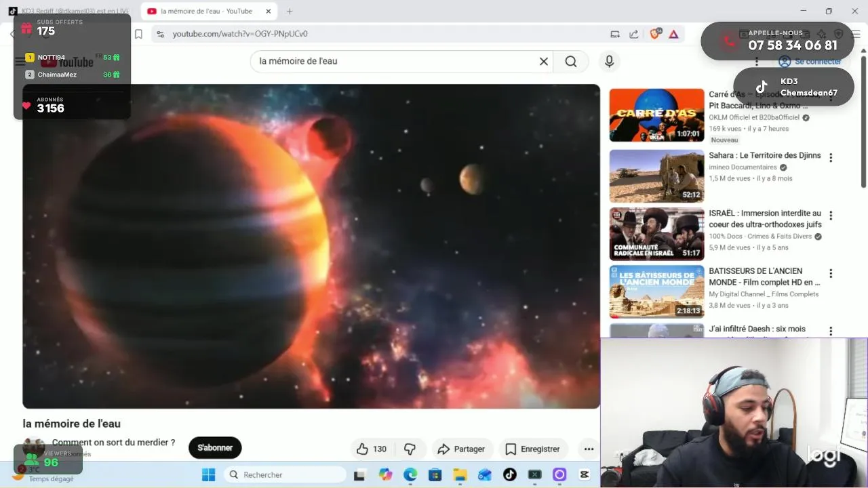Screen dimensions: 868x488
Task: Open Les Bâtisseurs de l'Ancien Monde thumbnail
Action: click(x=656, y=291)
